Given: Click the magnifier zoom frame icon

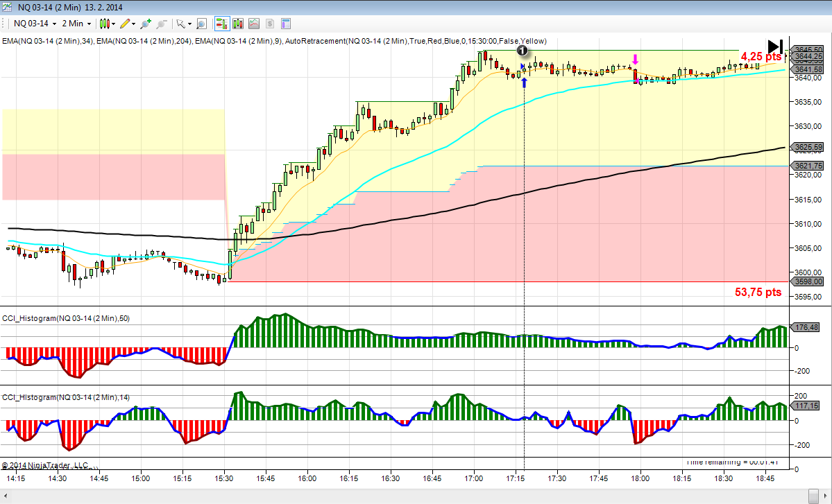Looking at the screenshot, I should point(201,24).
